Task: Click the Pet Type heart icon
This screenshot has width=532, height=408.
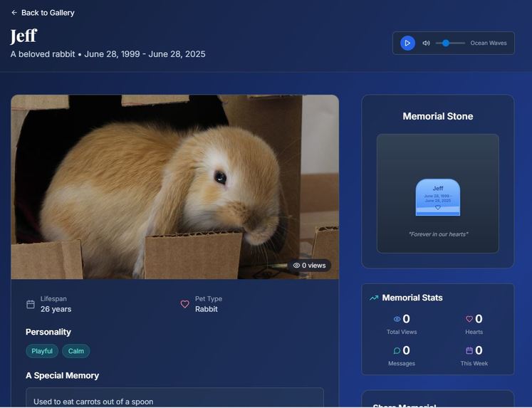Action: tap(184, 304)
